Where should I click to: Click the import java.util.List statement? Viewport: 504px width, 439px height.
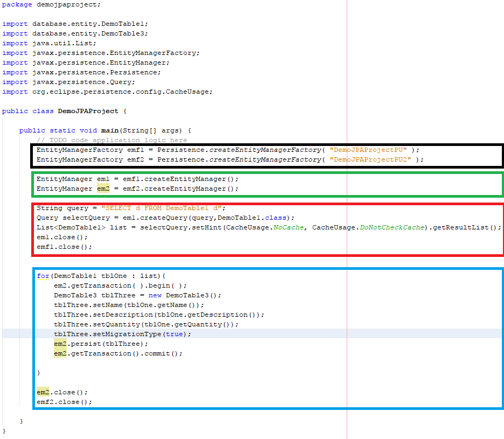(48, 43)
